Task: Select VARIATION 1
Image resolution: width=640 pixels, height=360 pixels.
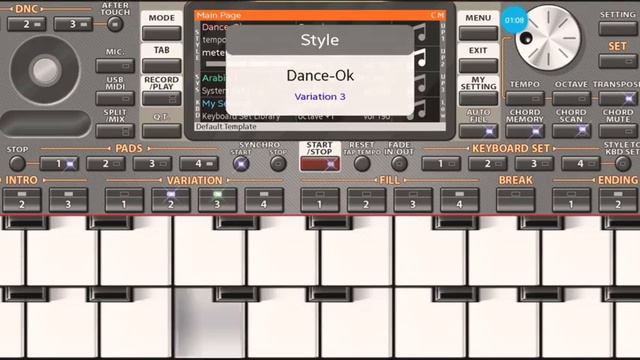Action: (x=124, y=200)
